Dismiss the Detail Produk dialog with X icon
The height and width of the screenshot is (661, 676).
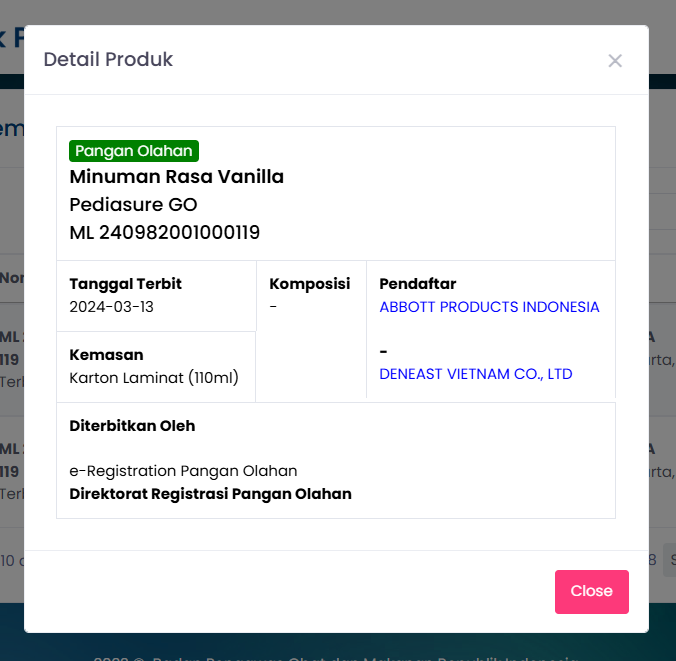pyautogui.click(x=615, y=61)
